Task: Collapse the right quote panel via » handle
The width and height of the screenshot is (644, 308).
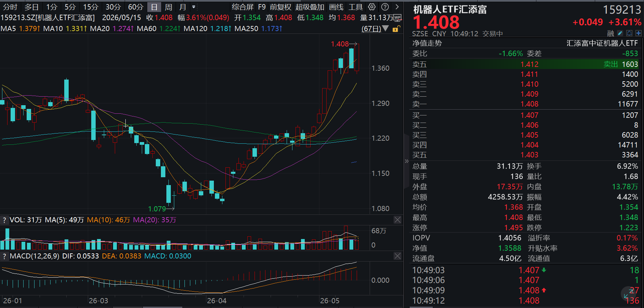Action: coord(407,161)
